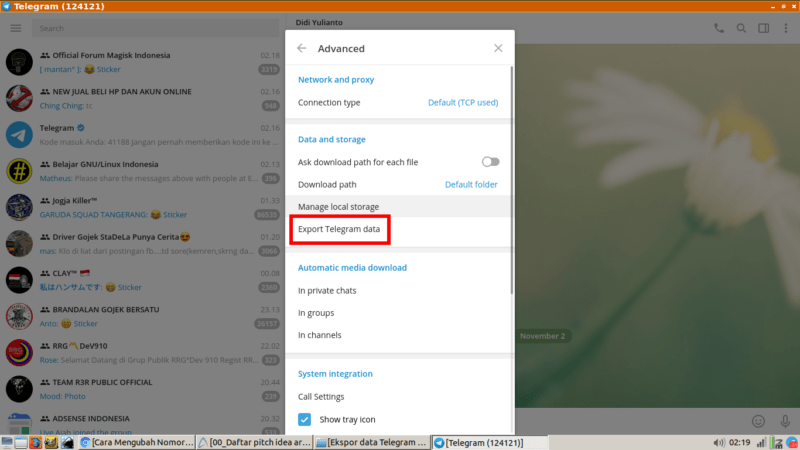The width and height of the screenshot is (800, 450).
Task: Select Export Telegram data
Action: point(339,229)
